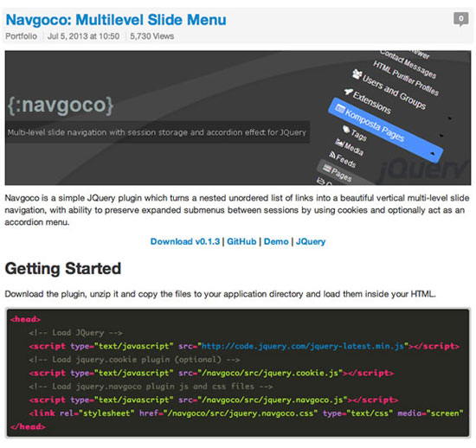
Task: Click the 'Navgoco is a simple JQuery plugin' paragraph
Action: [x=237, y=210]
